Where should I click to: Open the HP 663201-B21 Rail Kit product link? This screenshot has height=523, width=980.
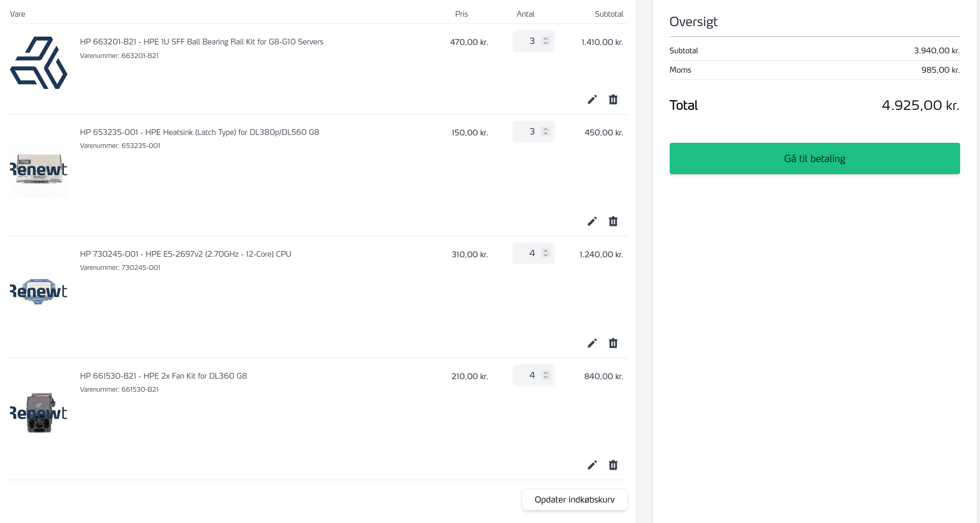click(x=201, y=42)
